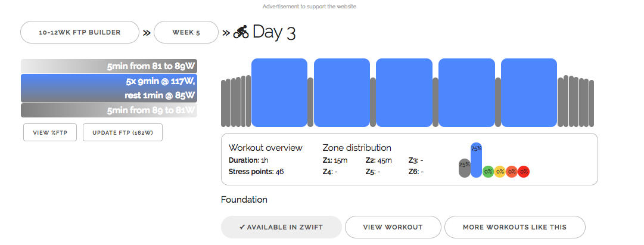Select the fifth blue interval block
This screenshot has height=245, width=644.
[529, 92]
